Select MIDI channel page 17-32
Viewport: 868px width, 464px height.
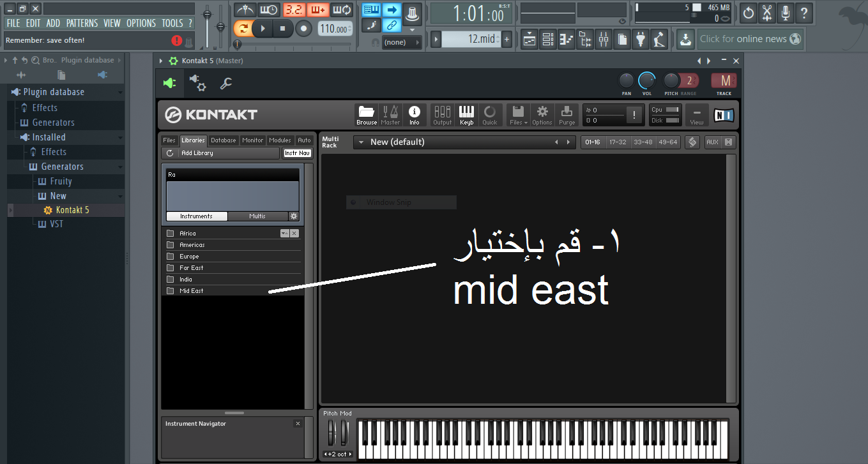tap(618, 142)
